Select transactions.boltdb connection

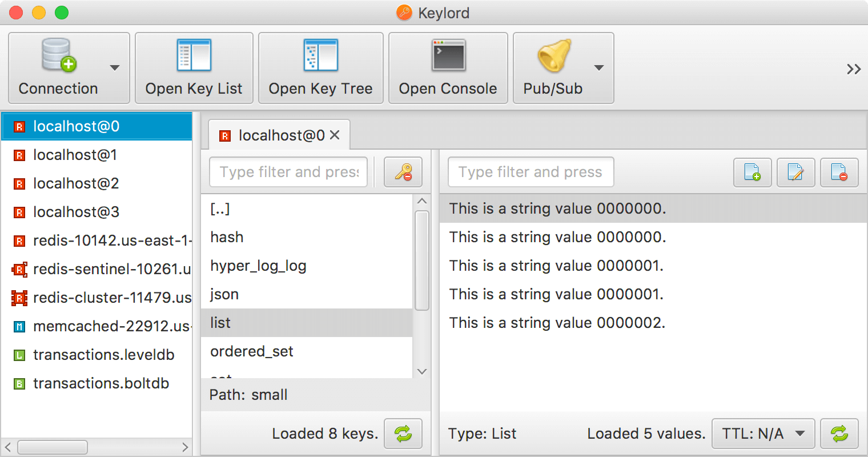pos(97,383)
